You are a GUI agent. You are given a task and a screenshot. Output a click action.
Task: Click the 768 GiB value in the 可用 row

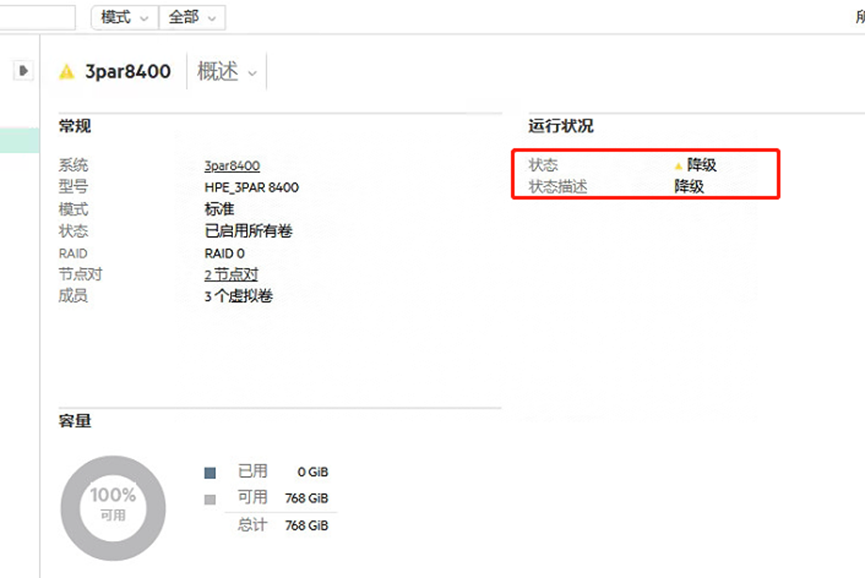(307, 498)
